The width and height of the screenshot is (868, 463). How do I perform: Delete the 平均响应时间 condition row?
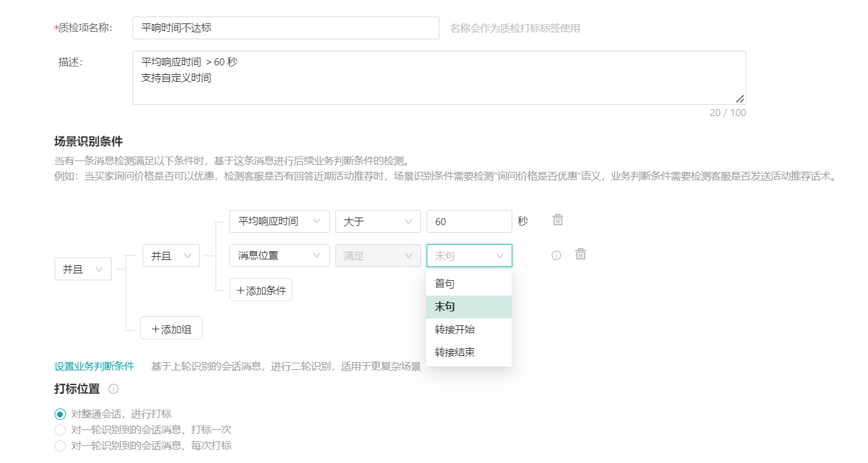[x=558, y=220]
